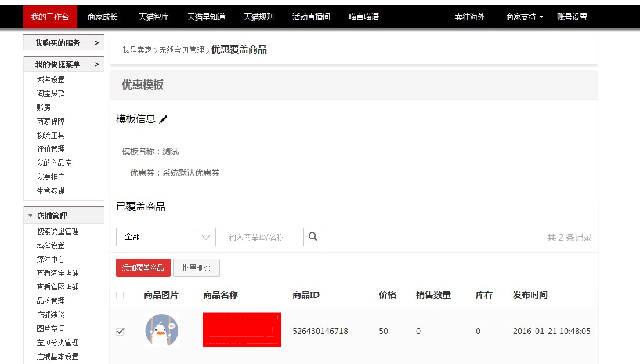Expand the 商家支持 dropdown in the top bar
640x364 pixels.
click(x=525, y=17)
